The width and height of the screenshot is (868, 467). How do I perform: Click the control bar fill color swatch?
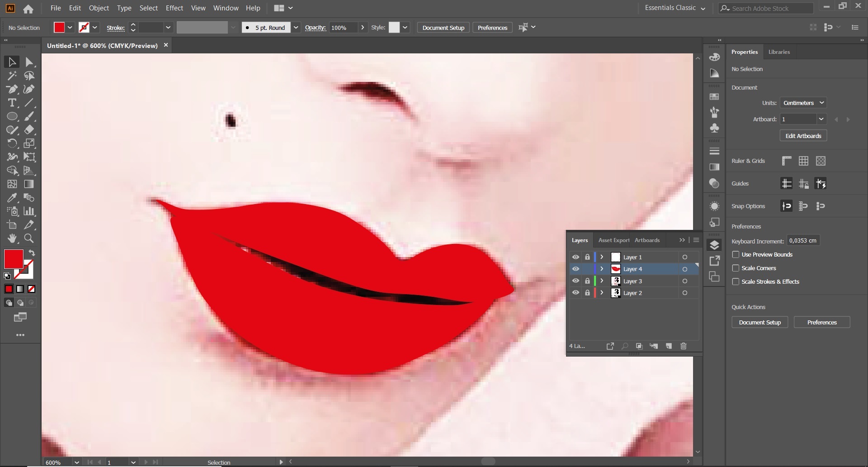pos(59,28)
